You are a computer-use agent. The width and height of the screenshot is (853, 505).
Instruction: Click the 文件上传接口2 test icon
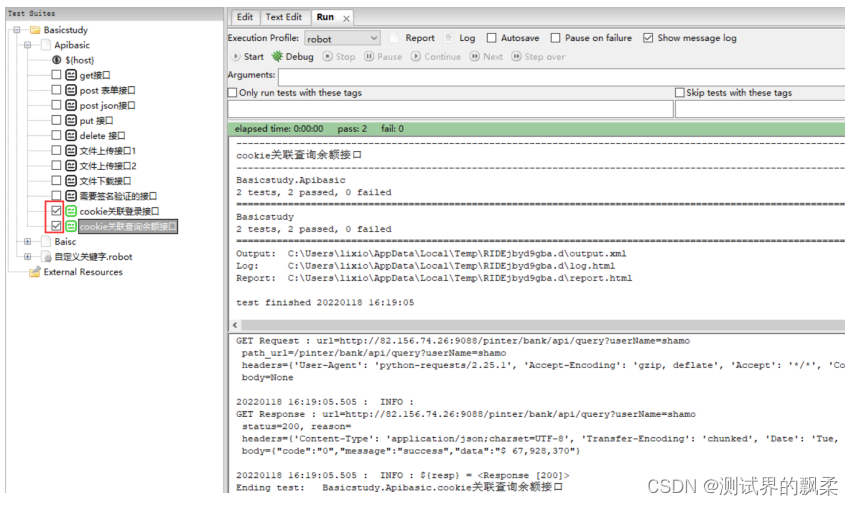71,165
